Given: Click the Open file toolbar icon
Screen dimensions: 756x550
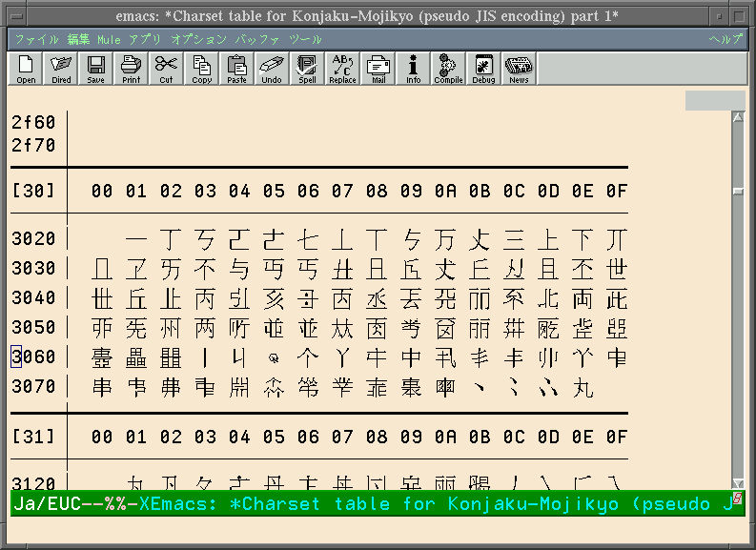Looking at the screenshot, I should [x=26, y=69].
